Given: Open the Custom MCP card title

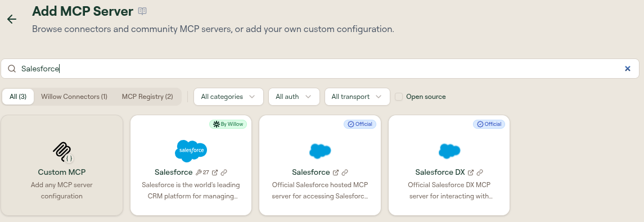Looking at the screenshot, I should (x=62, y=173).
